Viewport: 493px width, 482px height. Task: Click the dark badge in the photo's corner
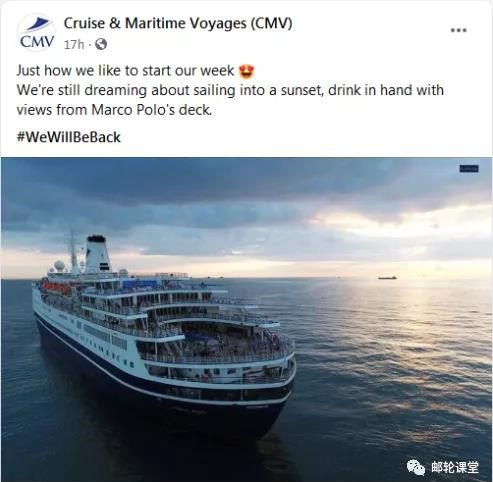coord(469,169)
